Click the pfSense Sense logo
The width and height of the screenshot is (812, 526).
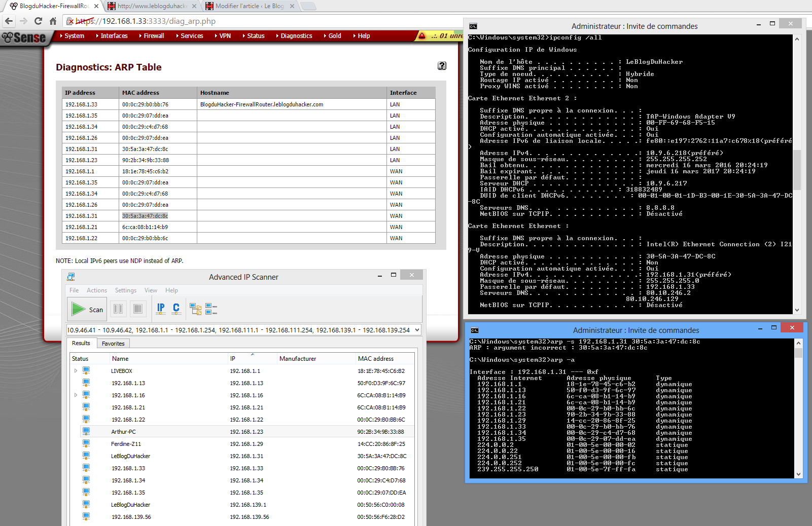pos(24,38)
